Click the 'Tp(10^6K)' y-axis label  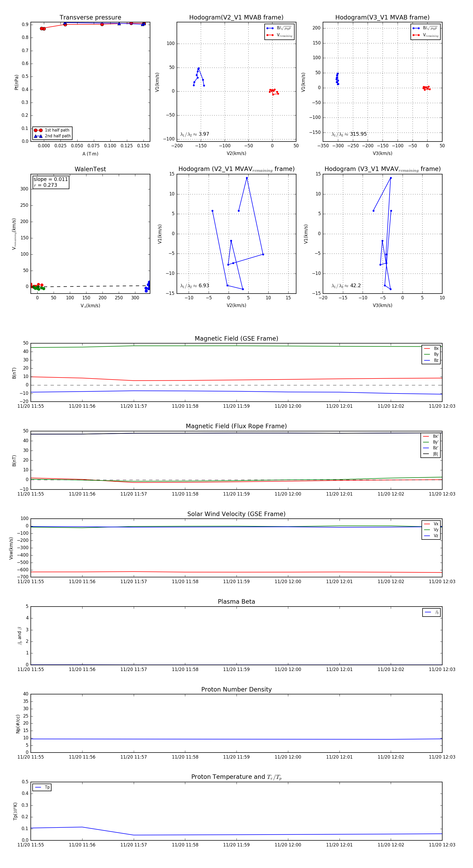pos(15,811)
